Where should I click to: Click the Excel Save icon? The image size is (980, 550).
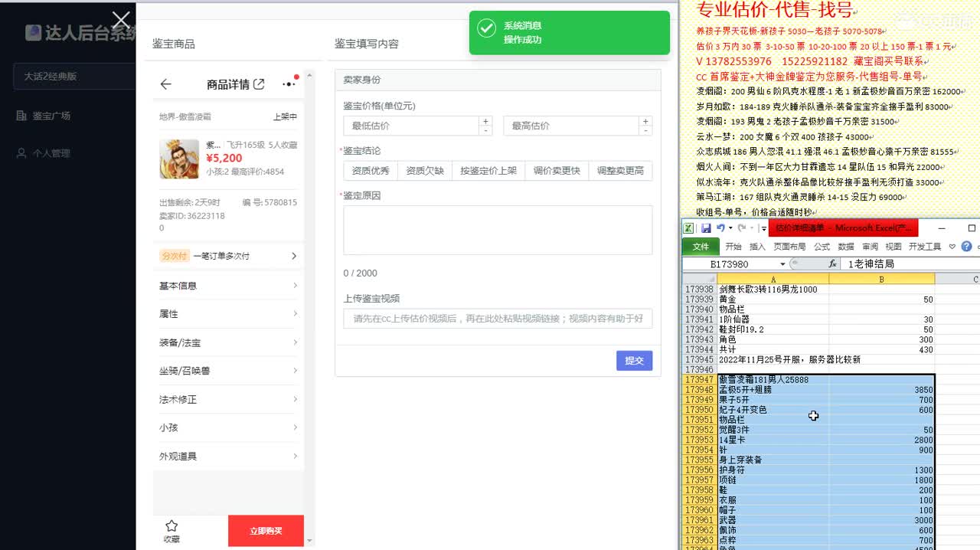click(706, 228)
